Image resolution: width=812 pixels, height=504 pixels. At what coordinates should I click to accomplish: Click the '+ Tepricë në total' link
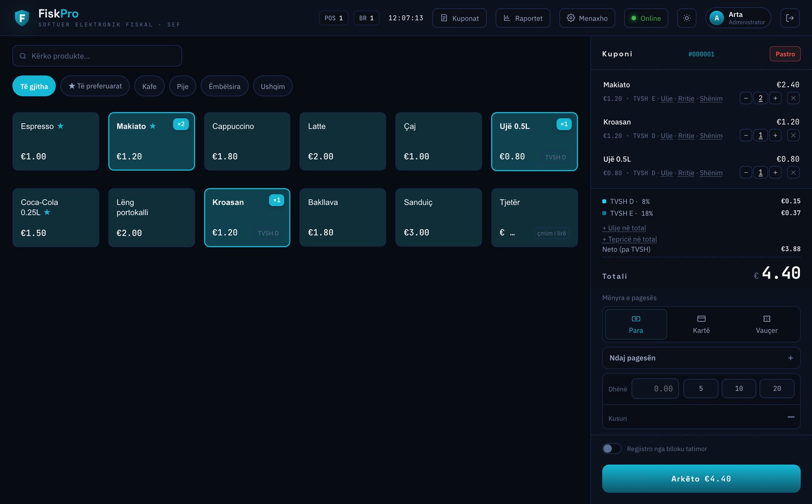(630, 239)
